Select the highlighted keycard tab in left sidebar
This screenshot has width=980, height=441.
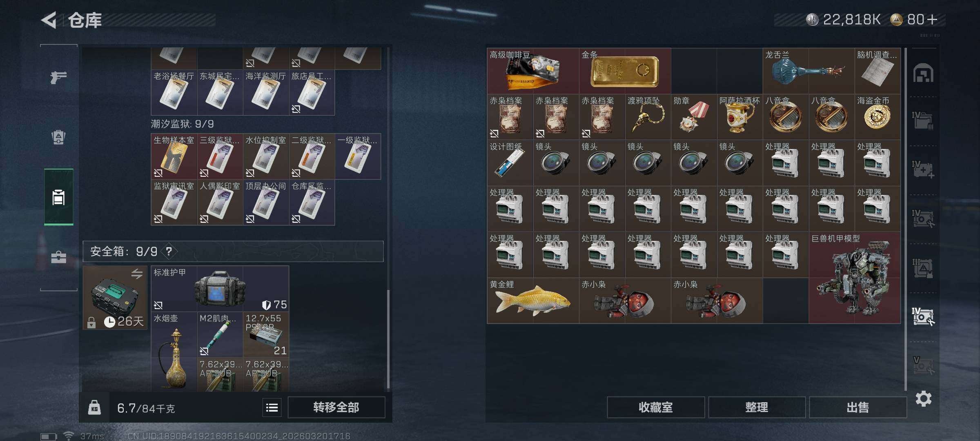click(58, 197)
